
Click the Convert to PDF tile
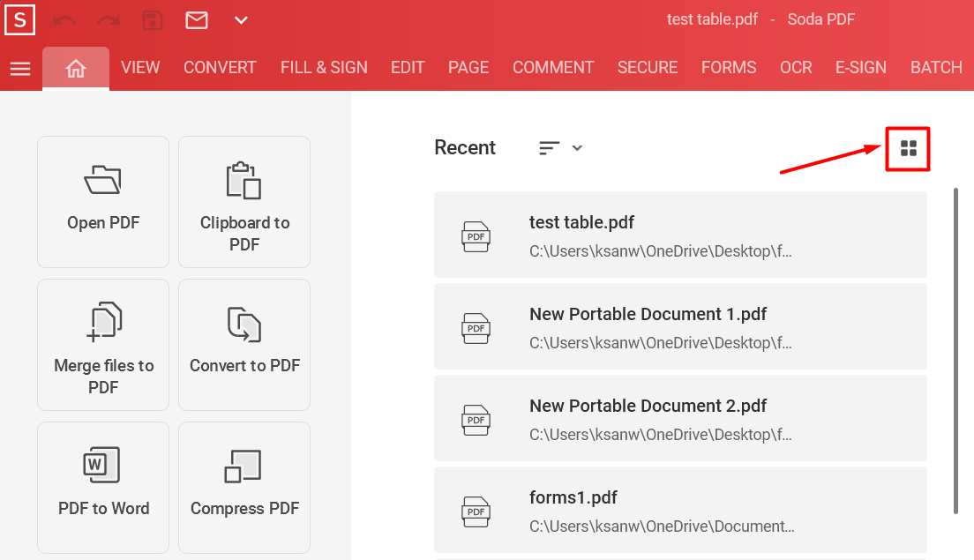(x=244, y=345)
